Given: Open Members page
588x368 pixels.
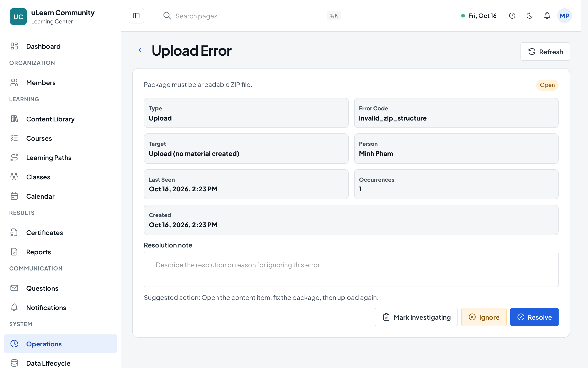Looking at the screenshot, I should (x=60, y=83).
